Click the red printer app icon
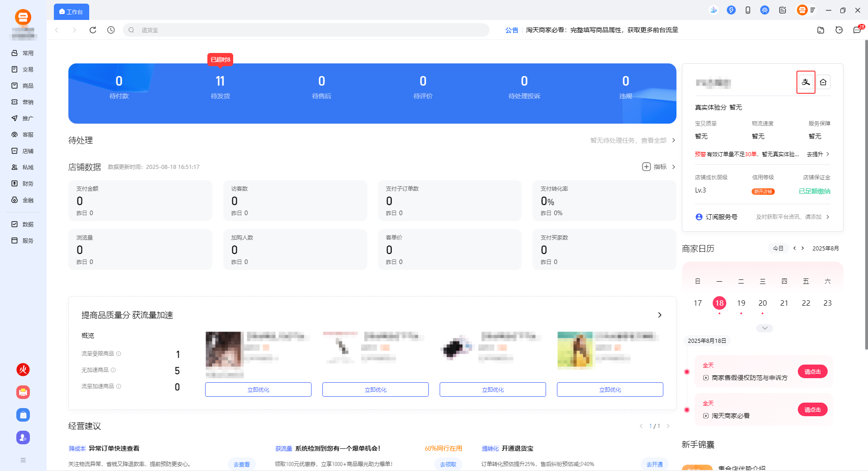 (23, 392)
